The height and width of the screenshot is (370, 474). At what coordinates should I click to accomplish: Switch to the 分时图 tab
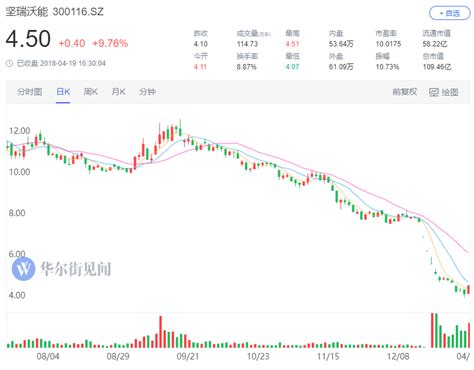pos(30,92)
